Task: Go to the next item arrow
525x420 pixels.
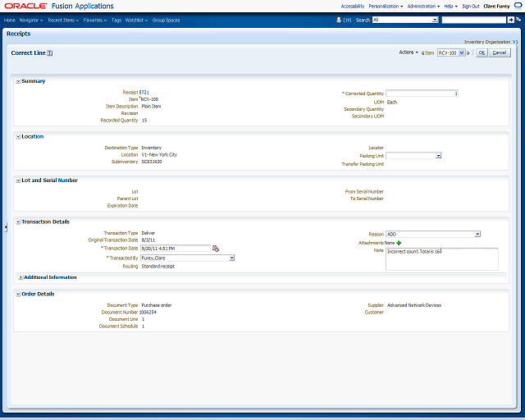Action: point(470,52)
